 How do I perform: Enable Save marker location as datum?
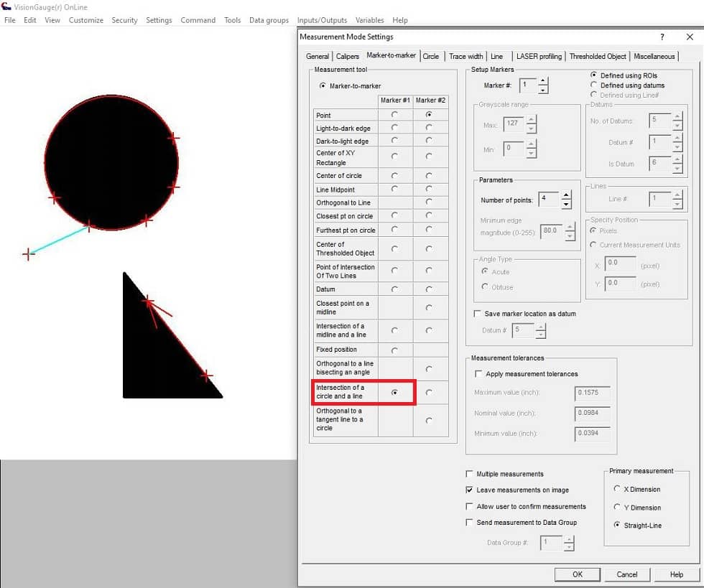(477, 314)
